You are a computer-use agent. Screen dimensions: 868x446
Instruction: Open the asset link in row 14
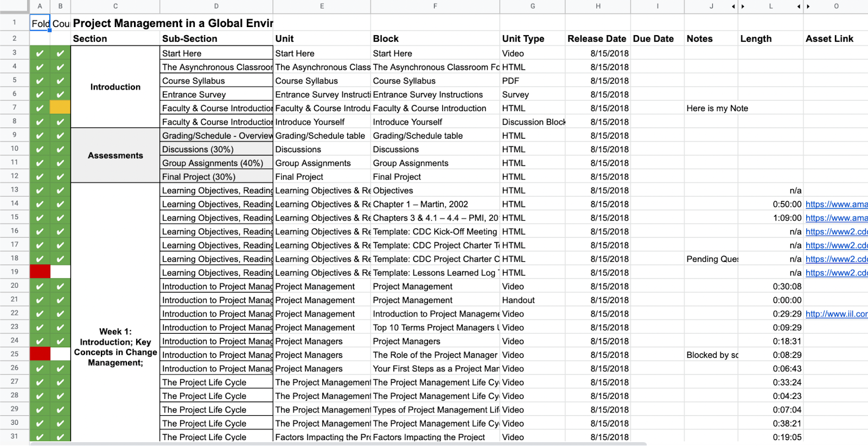(x=836, y=204)
